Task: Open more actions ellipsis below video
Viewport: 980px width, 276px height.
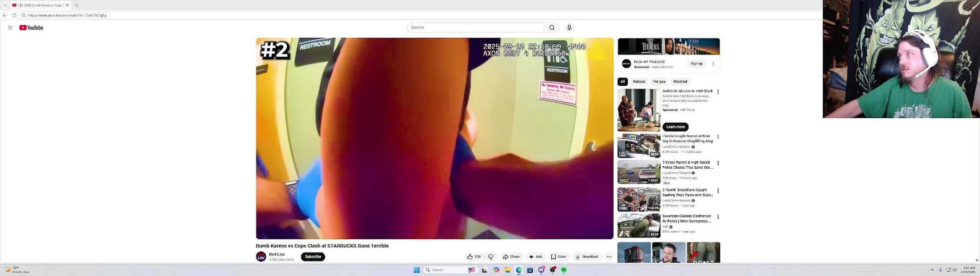Action: tap(609, 257)
